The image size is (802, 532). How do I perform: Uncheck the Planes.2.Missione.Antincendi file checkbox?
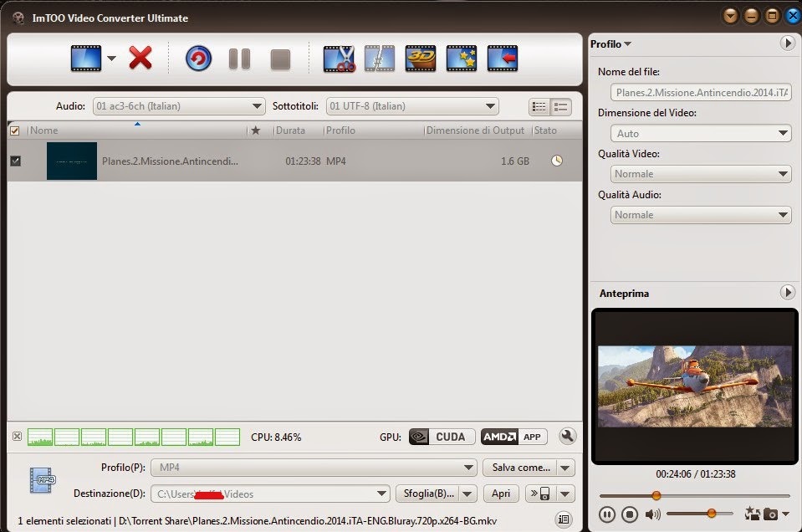[x=15, y=161]
